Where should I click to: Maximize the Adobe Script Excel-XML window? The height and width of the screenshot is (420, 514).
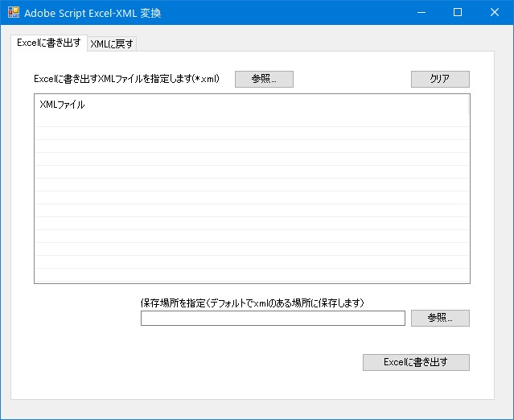pyautogui.click(x=458, y=12)
